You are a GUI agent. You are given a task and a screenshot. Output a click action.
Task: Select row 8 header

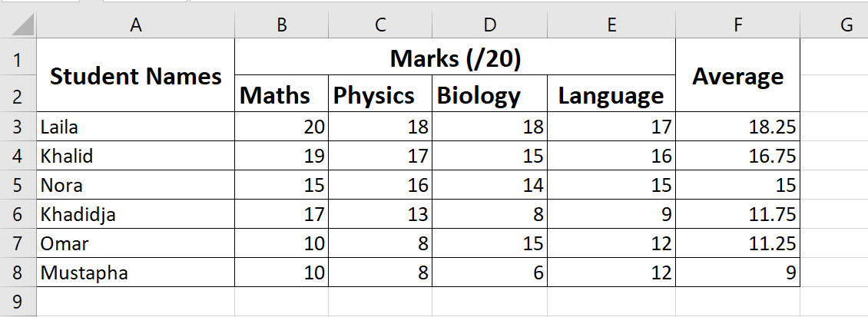tap(18, 272)
